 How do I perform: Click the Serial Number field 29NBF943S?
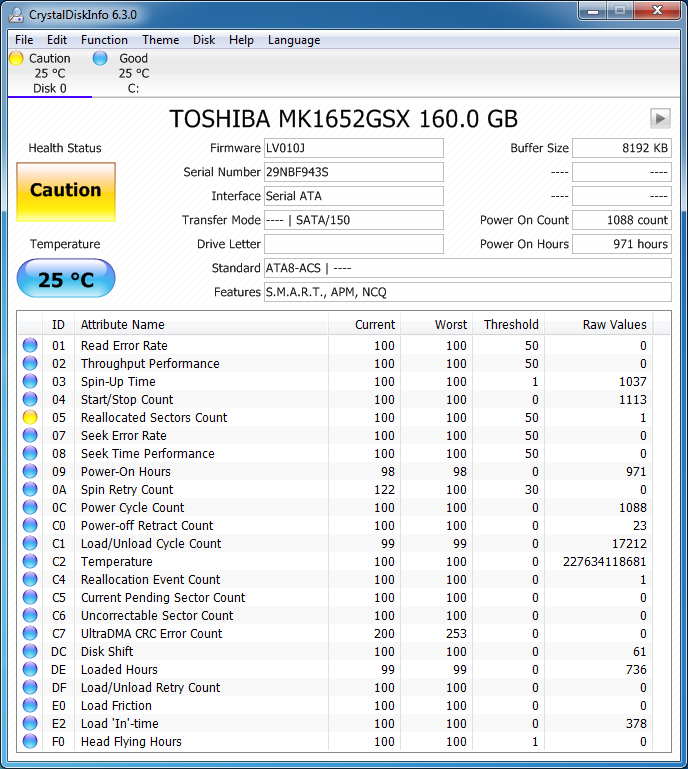(354, 172)
